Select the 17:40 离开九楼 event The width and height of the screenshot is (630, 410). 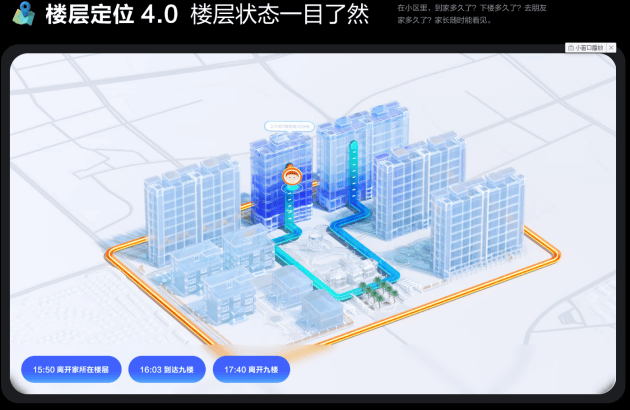252,370
